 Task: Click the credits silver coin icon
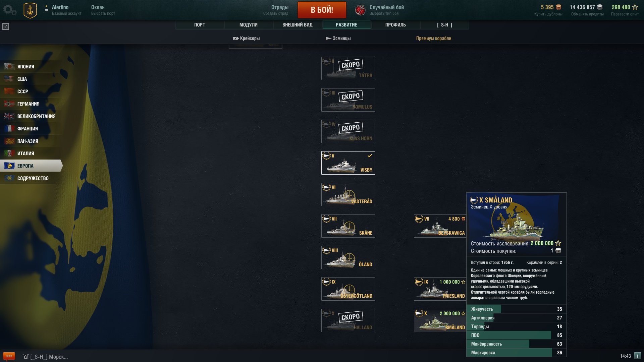point(600,7)
